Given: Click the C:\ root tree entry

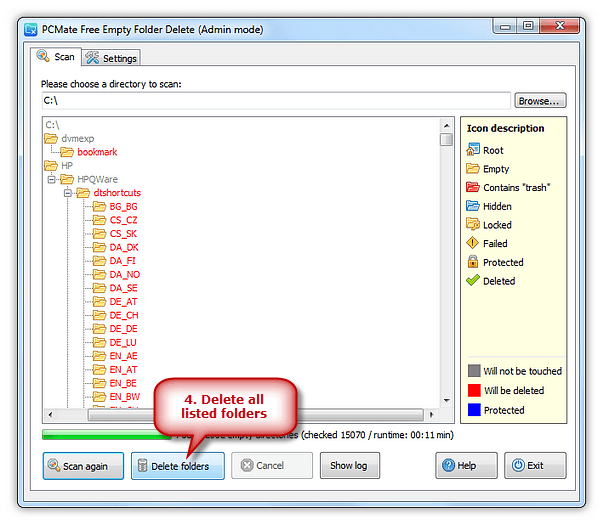Looking at the screenshot, I should pos(52,125).
